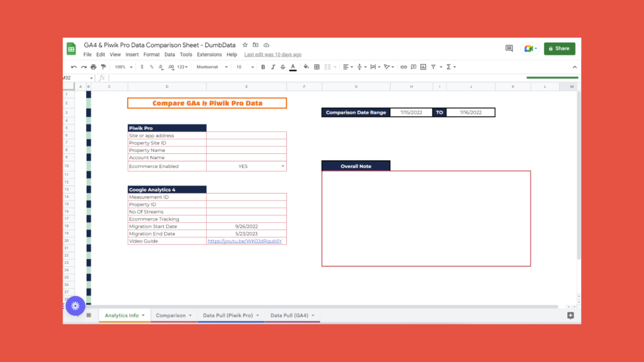644x362 pixels.
Task: Click the Explore button at bottom right
Action: click(x=570, y=315)
